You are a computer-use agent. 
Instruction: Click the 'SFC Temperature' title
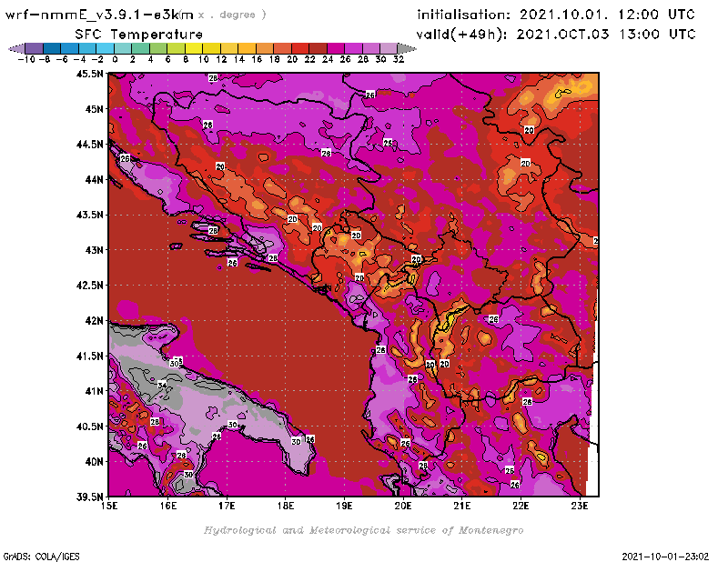pos(139,35)
